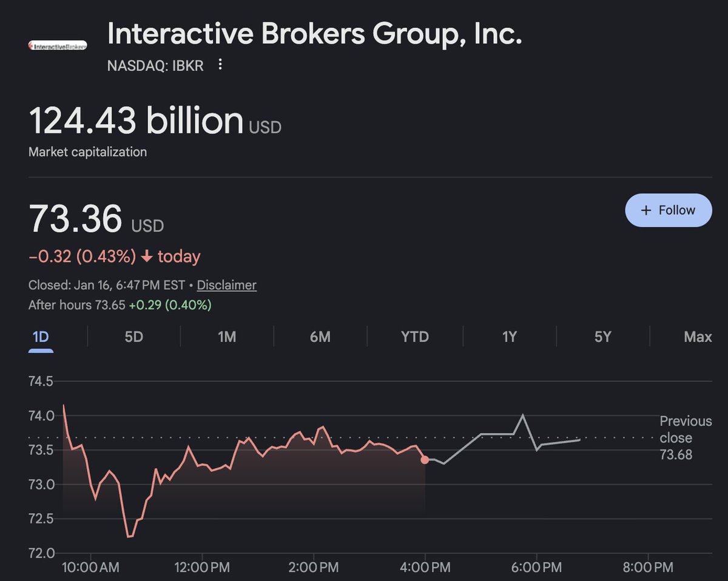
Task: Click the Interactive Brokers logo
Action: (58, 45)
